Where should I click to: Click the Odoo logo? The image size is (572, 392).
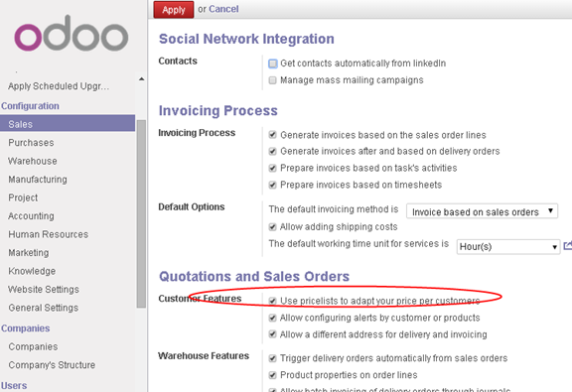point(71,34)
